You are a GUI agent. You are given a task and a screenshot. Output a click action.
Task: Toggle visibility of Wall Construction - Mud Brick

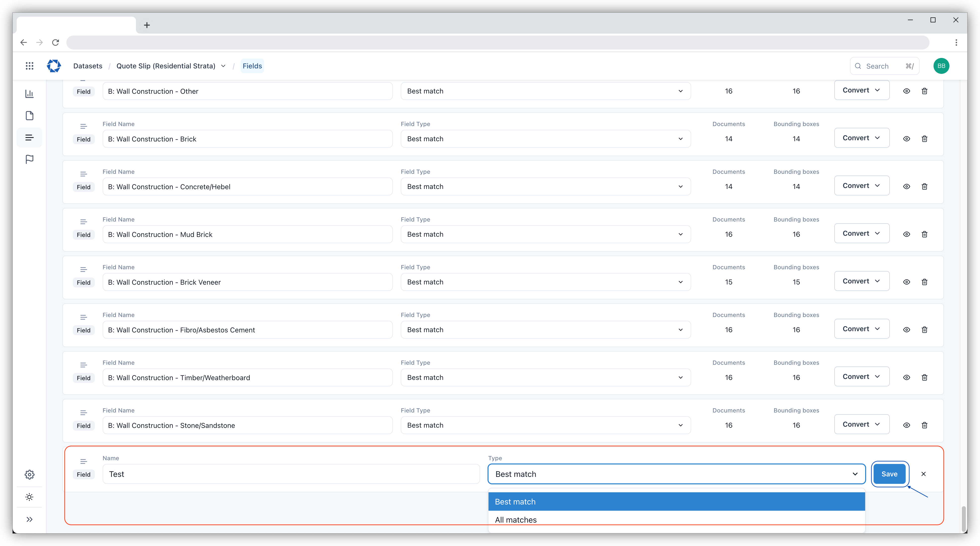pyautogui.click(x=907, y=234)
